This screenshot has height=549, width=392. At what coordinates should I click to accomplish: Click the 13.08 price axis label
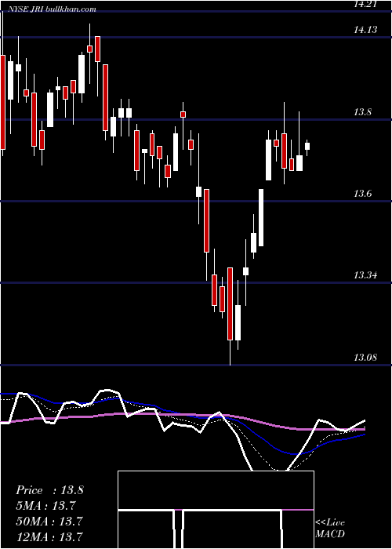click(365, 358)
